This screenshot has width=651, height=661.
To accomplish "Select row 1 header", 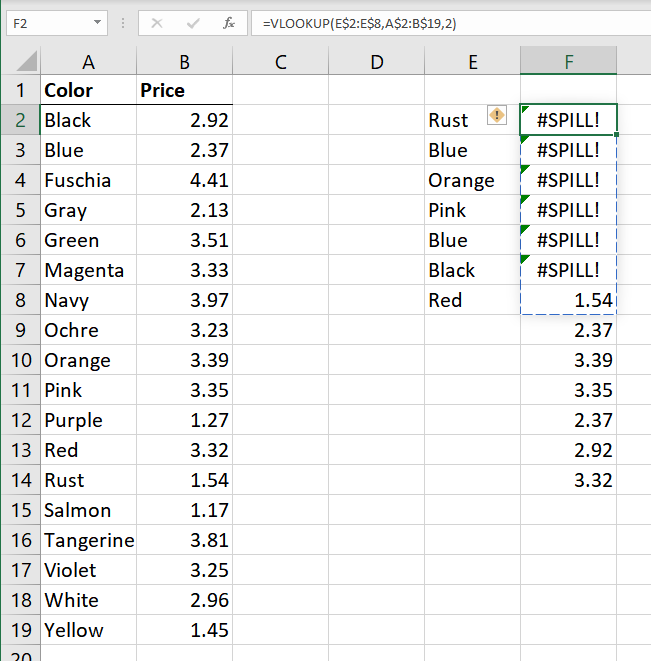I will click(20, 90).
